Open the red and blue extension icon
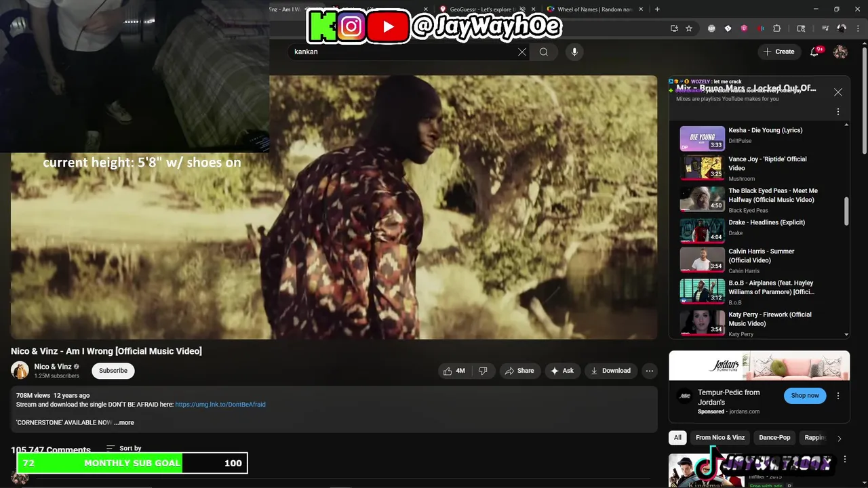Image resolution: width=868 pixels, height=488 pixels. pos(761,28)
